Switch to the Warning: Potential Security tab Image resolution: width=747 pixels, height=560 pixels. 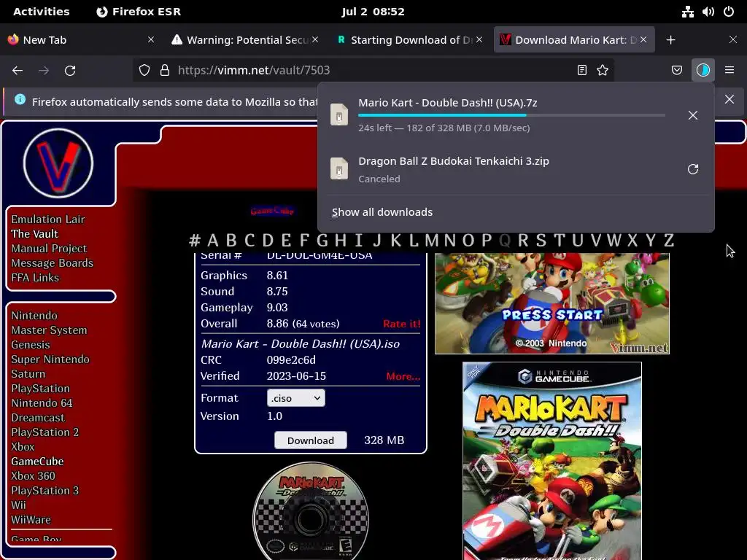(x=245, y=40)
